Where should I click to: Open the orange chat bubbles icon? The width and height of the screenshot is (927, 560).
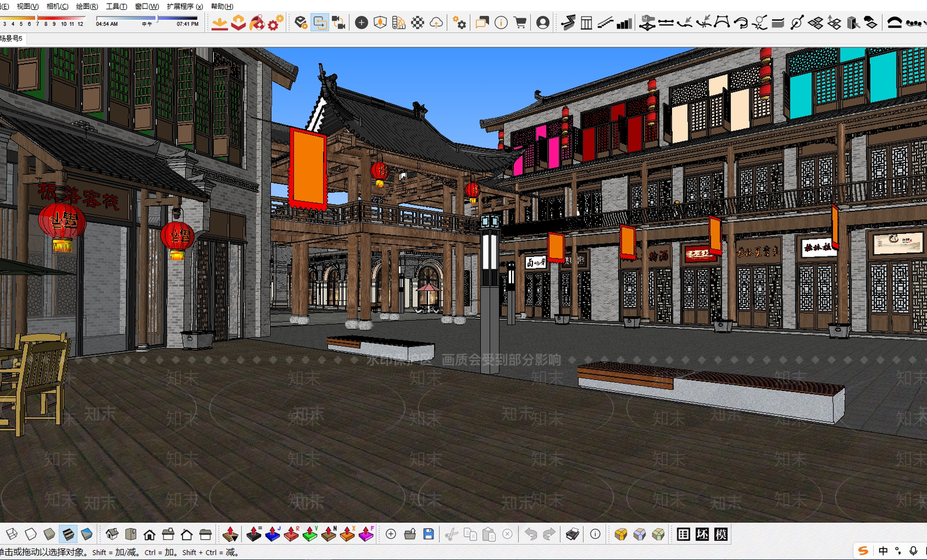tap(482, 23)
